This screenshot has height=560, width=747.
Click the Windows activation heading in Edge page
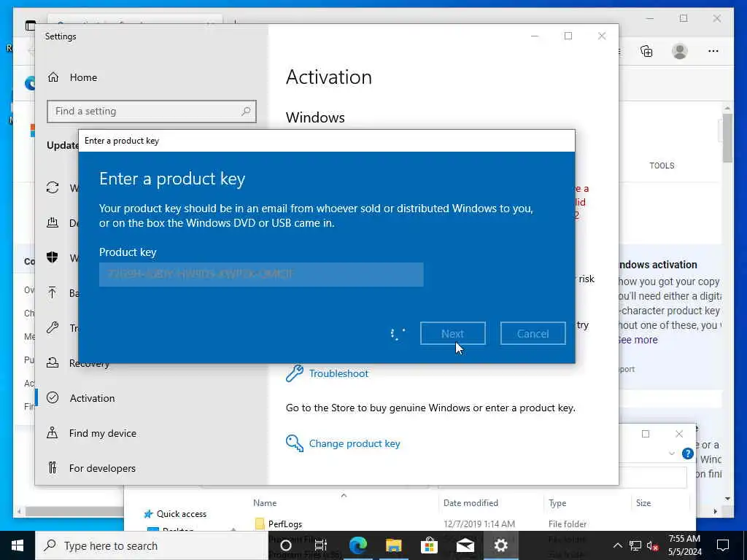(x=658, y=265)
